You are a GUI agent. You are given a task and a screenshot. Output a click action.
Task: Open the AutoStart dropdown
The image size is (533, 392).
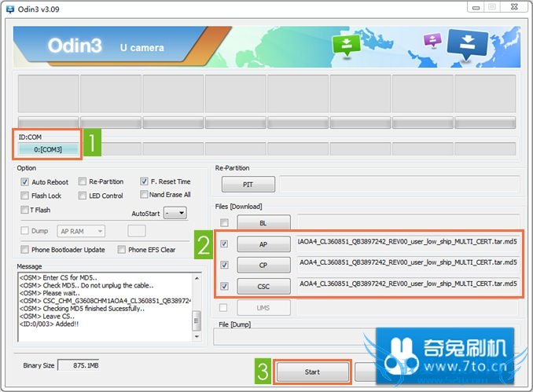click(175, 213)
